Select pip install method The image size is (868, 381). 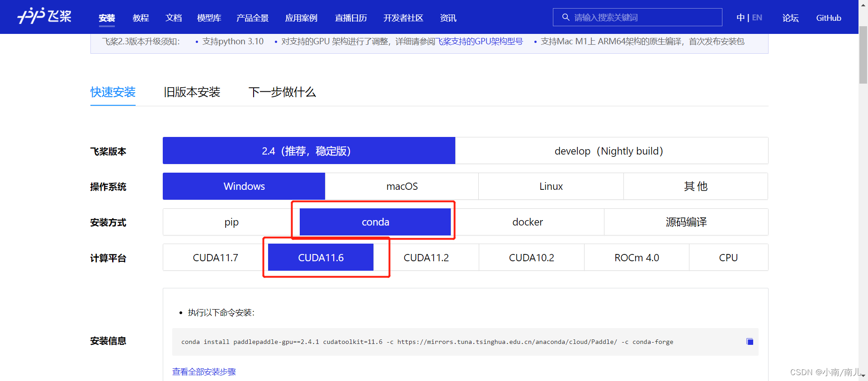pos(231,222)
